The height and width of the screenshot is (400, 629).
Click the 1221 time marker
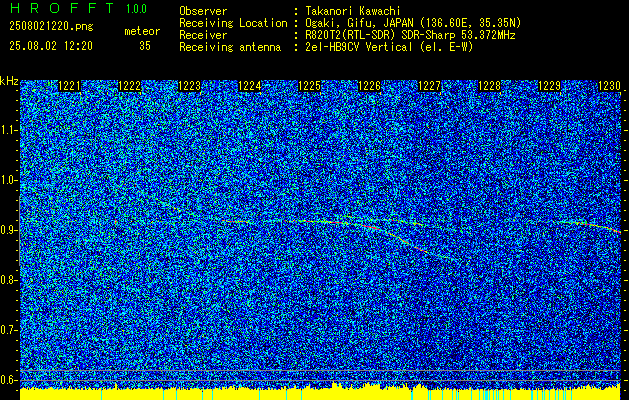[x=69, y=86]
